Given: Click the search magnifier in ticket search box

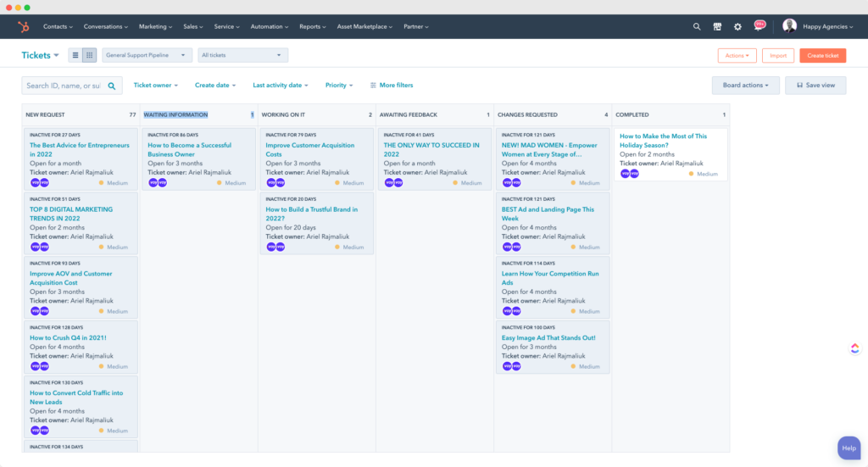Looking at the screenshot, I should (112, 86).
